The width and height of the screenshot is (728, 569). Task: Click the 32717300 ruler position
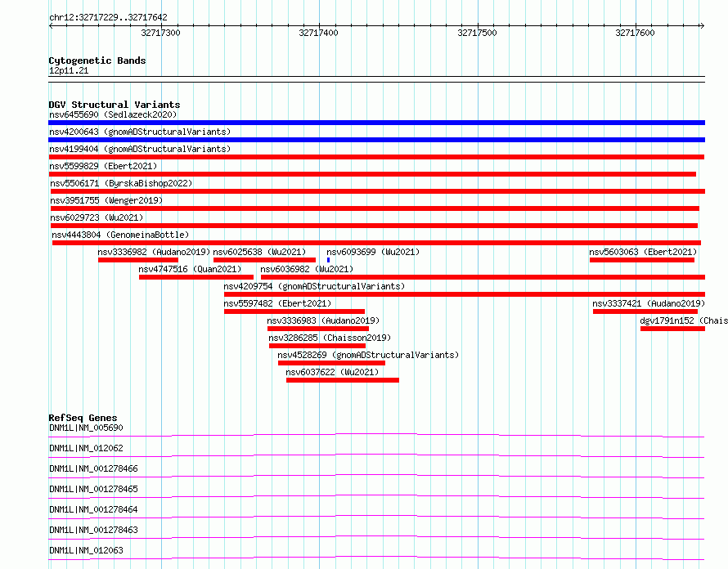click(160, 33)
